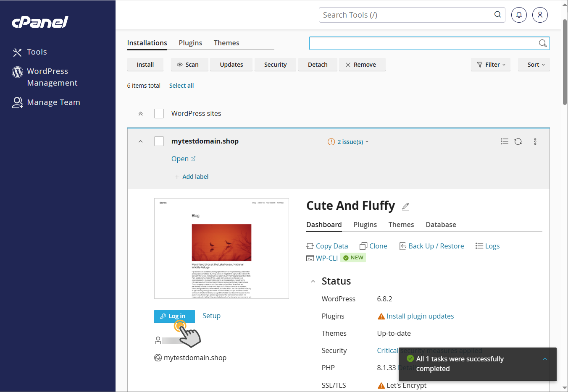Collapse the tasks completed notification
The width and height of the screenshot is (568, 392).
click(x=545, y=359)
